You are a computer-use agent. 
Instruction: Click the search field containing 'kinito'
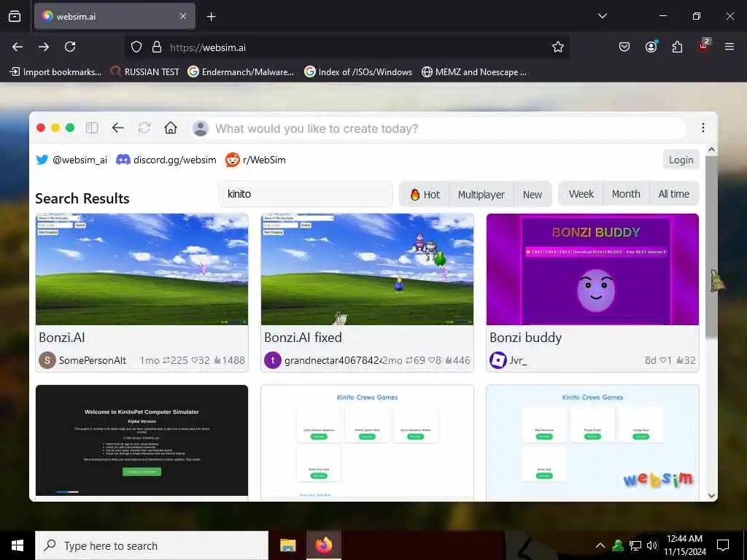click(x=306, y=194)
